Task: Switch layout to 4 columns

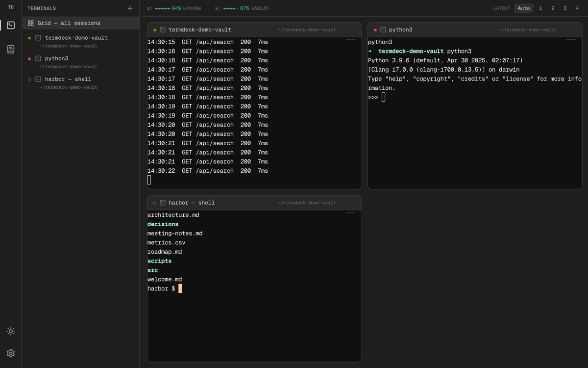Action: [577, 8]
